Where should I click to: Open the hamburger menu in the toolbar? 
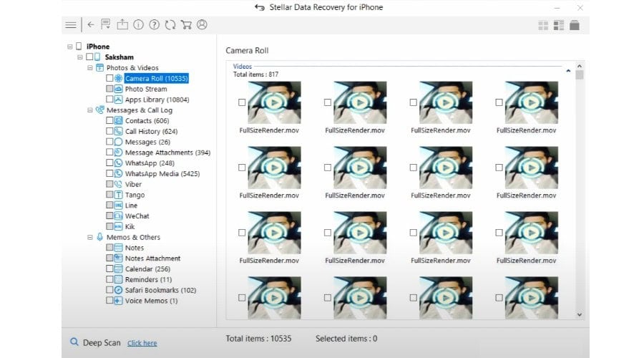point(71,25)
